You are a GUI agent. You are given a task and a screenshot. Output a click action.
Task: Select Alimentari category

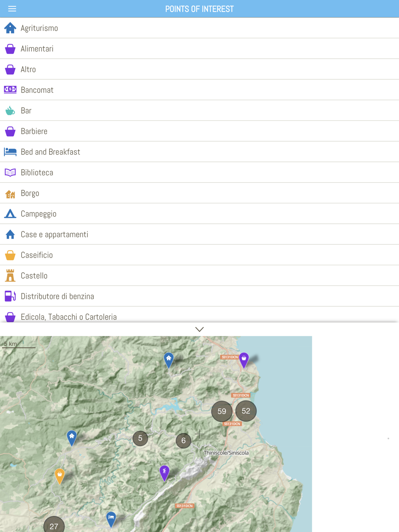(x=37, y=49)
